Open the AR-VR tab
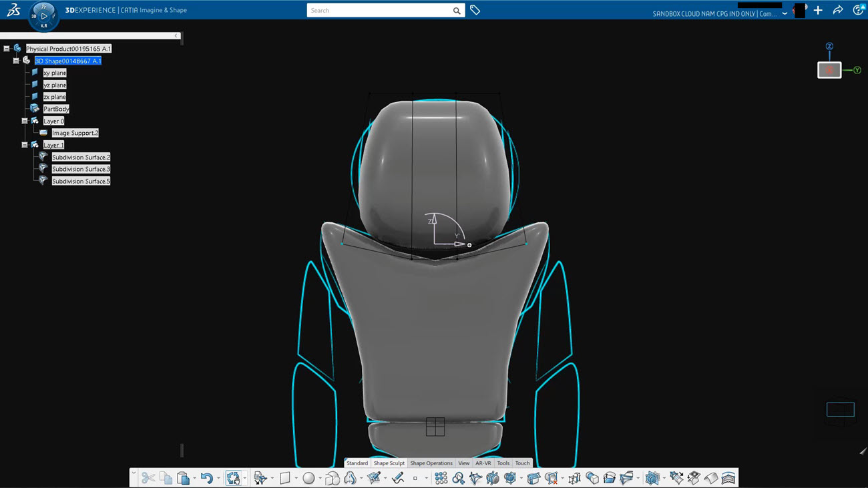868x488 pixels. pyautogui.click(x=483, y=463)
